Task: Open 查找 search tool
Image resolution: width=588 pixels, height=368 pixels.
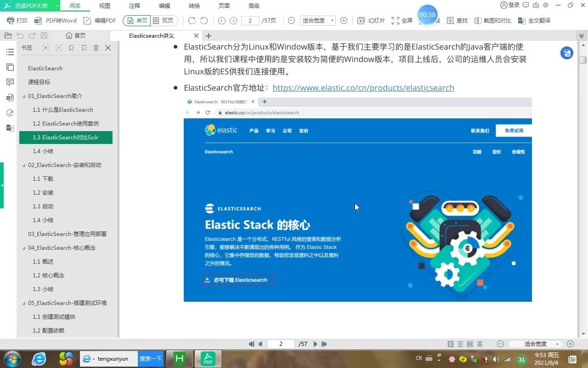Action: [457, 21]
